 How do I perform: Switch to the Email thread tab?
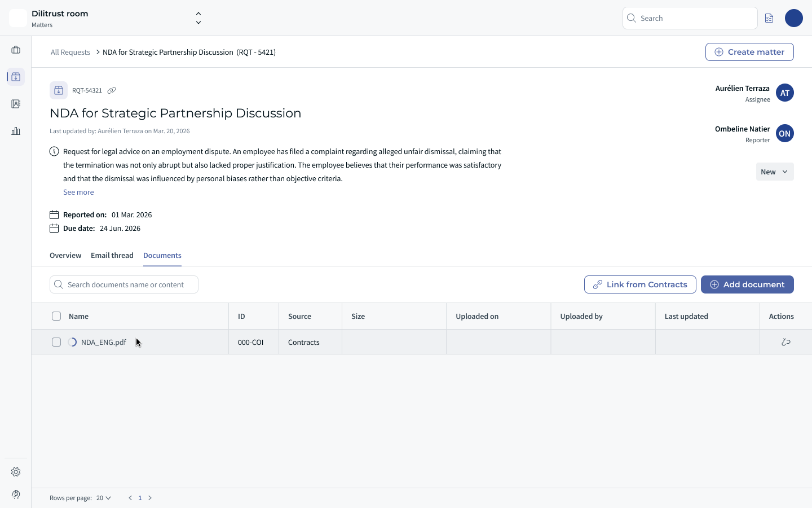tap(112, 255)
